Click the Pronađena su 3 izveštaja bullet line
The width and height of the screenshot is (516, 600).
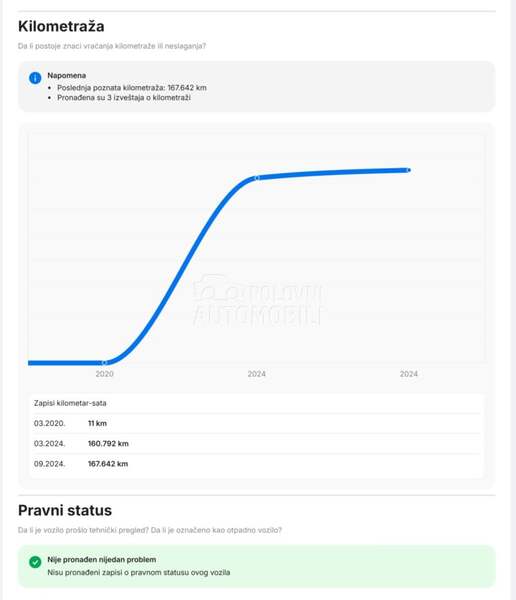tap(124, 98)
